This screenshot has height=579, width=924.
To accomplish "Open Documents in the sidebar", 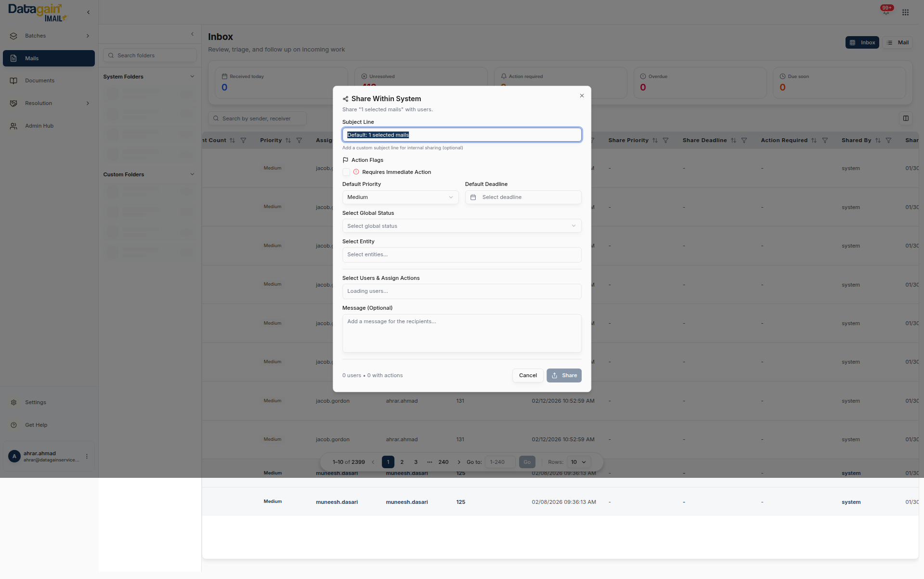I will click(39, 81).
